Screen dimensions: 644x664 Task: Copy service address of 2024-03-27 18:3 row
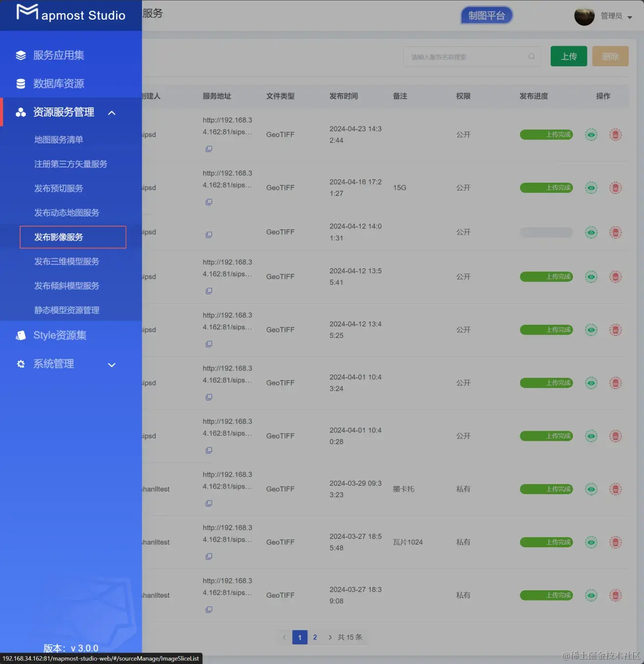209,609
